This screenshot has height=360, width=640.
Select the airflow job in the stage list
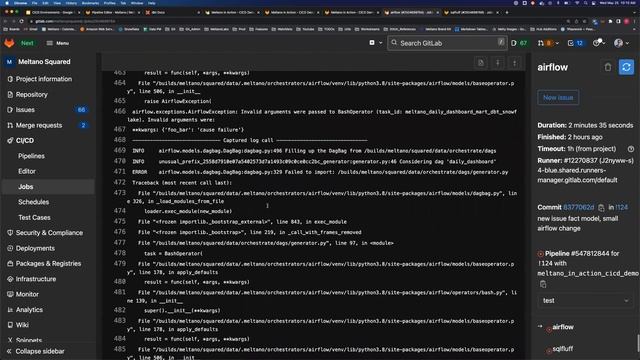563,327
